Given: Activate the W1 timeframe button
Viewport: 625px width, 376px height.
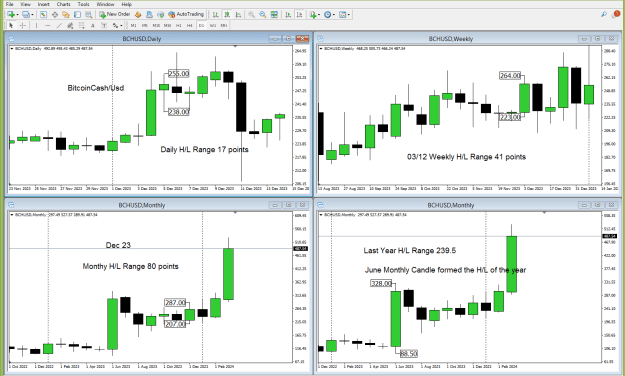Looking at the screenshot, I should click(x=212, y=25).
